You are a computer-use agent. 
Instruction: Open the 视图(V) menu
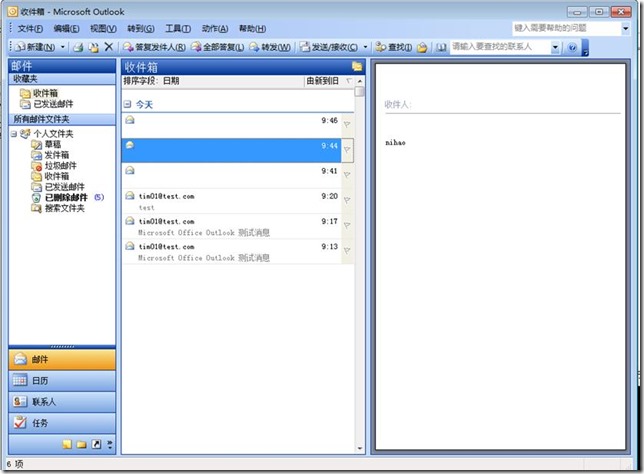pyautogui.click(x=103, y=28)
